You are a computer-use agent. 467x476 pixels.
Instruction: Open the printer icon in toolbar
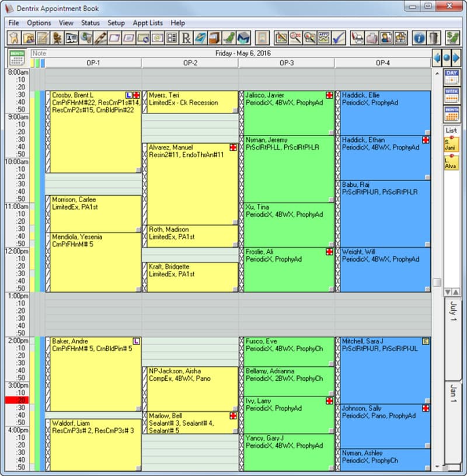(358, 38)
